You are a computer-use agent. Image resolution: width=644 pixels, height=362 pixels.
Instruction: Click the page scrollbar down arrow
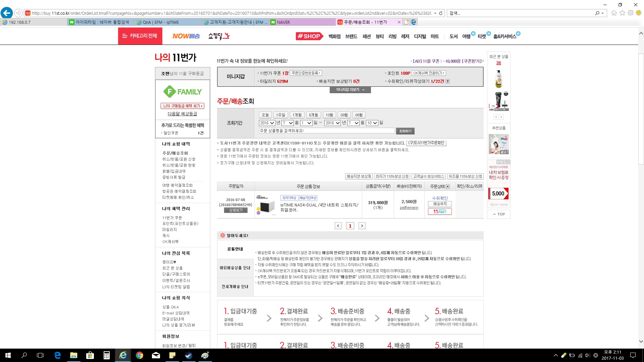pos(641,342)
